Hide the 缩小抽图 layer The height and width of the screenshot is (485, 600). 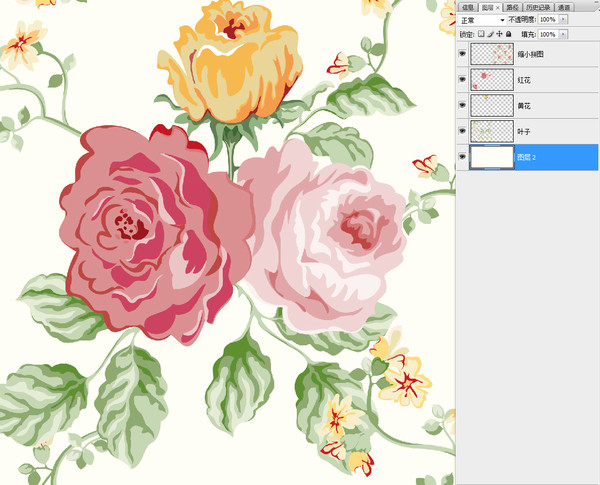coord(462,54)
